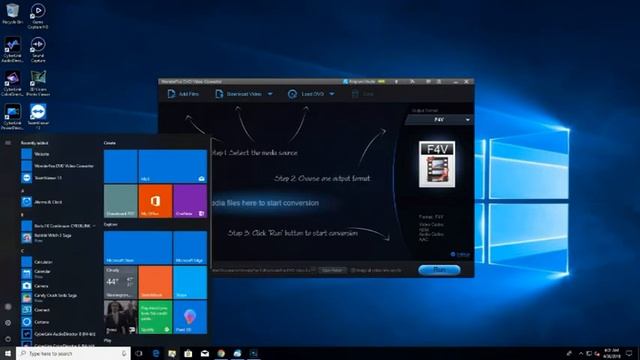Click the Power icon in Start menu
The height and width of the screenshot is (360, 640).
tap(8, 339)
